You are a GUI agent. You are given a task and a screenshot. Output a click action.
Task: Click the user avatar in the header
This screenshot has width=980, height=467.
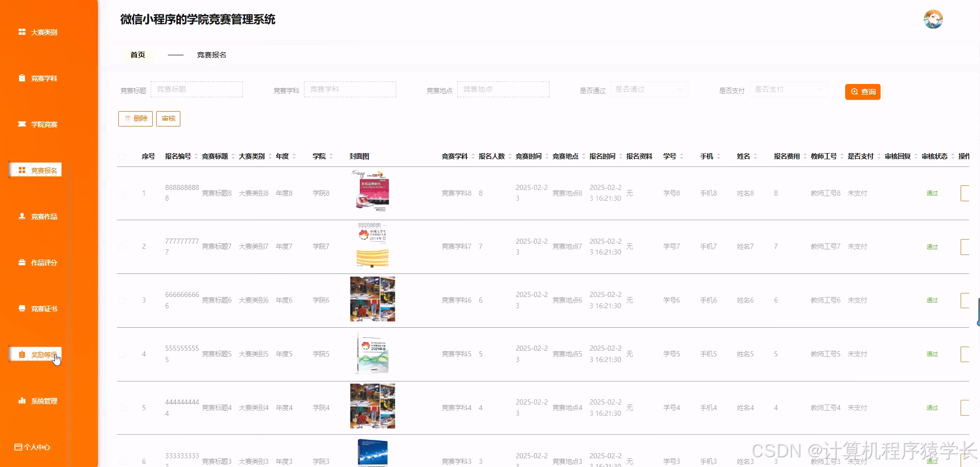tap(933, 19)
